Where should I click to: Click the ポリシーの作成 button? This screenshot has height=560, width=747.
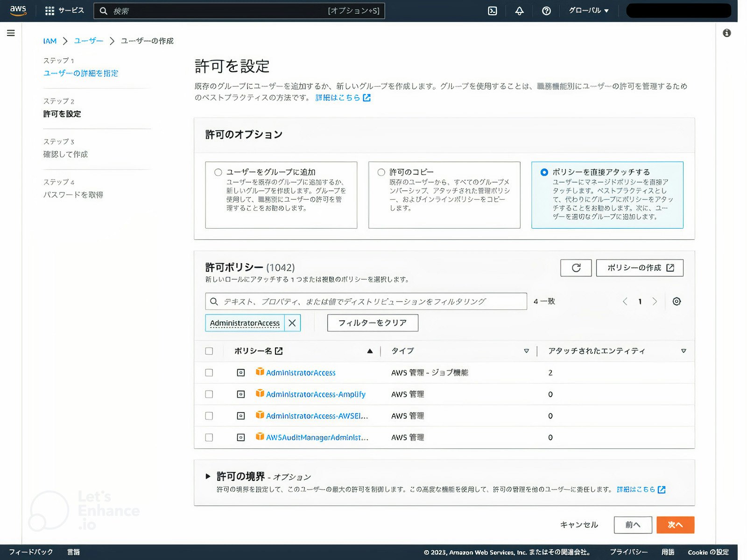coord(640,268)
